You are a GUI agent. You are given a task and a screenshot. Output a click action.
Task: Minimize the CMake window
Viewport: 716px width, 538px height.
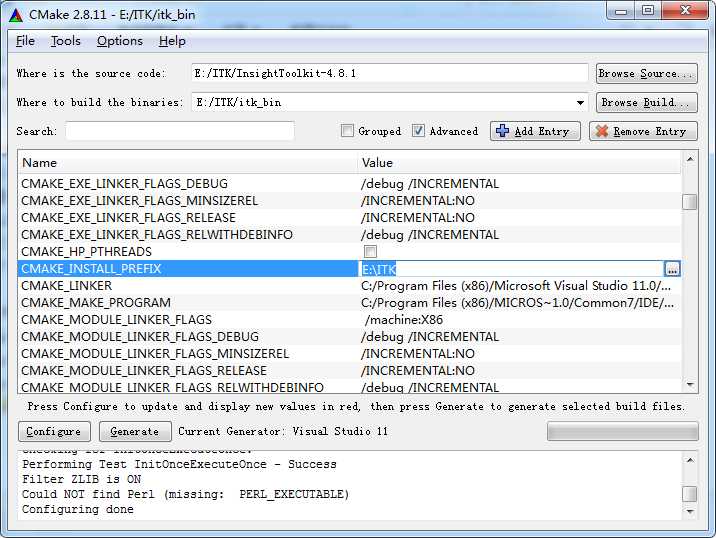tap(621, 11)
